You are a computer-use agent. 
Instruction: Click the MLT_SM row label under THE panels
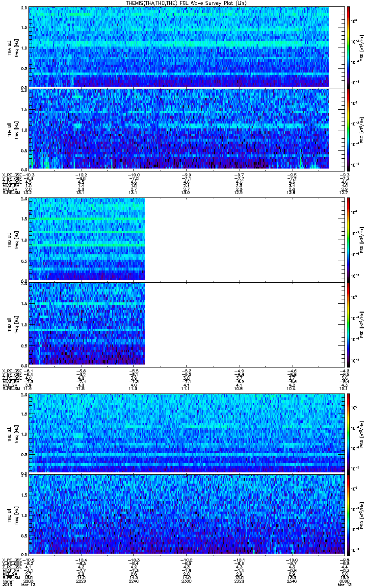tap(9, 574)
